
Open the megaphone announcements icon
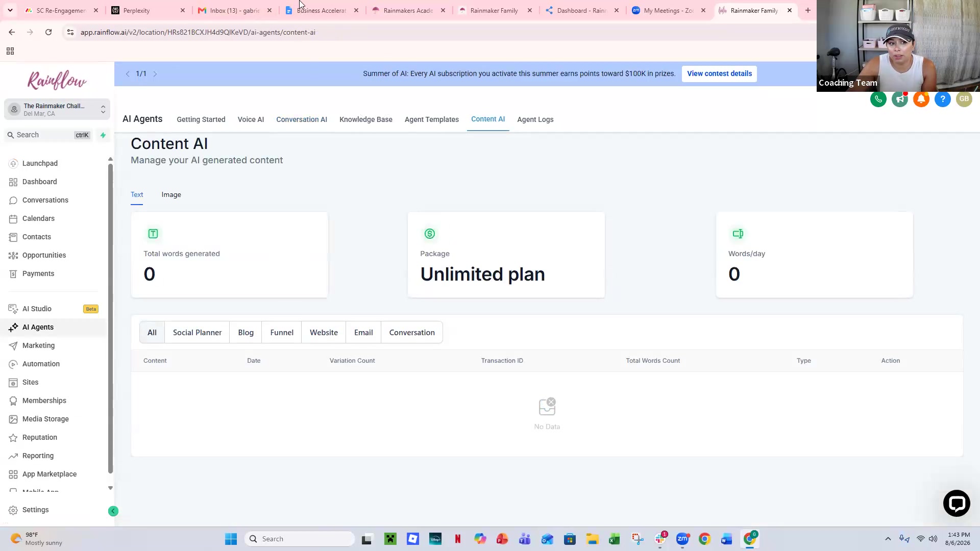click(899, 99)
